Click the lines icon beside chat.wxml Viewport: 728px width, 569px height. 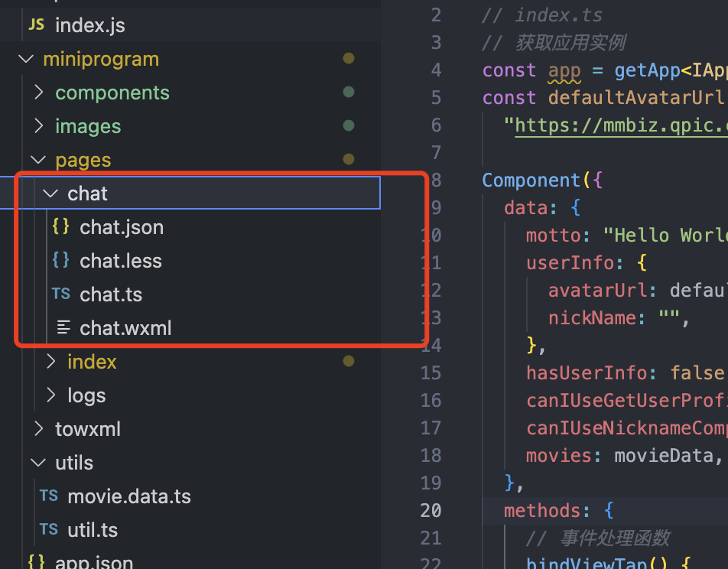click(x=63, y=328)
